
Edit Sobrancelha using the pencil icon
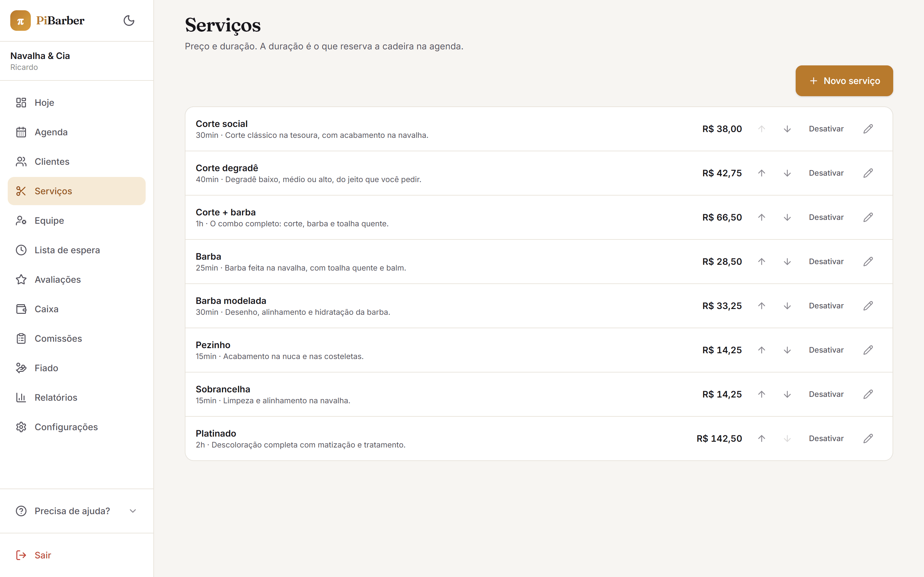click(868, 394)
